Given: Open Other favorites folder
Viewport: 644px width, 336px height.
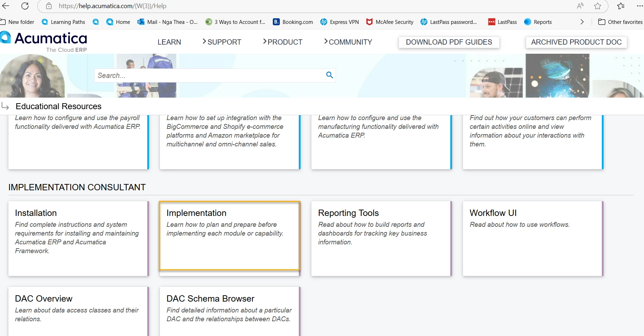Looking at the screenshot, I should [x=620, y=22].
